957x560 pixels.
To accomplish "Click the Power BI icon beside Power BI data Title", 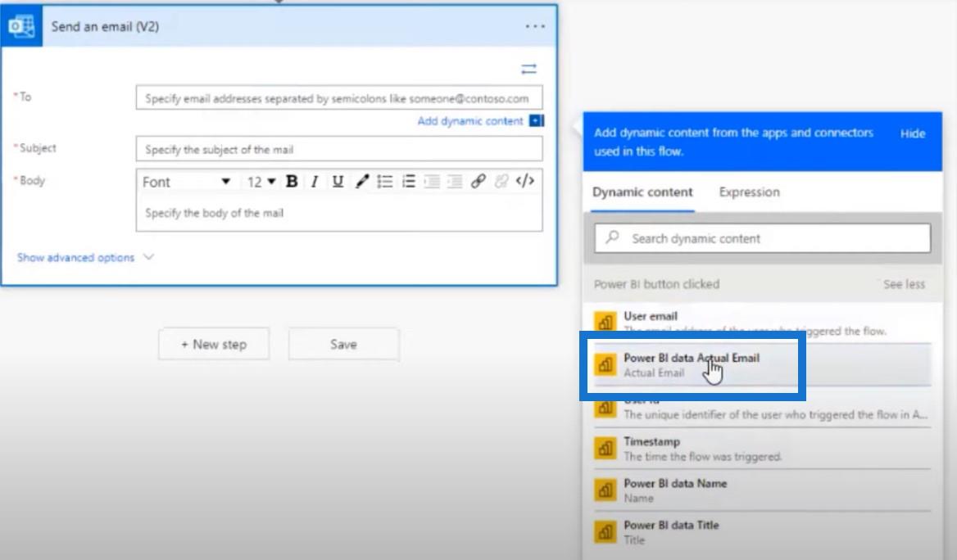I will pyautogui.click(x=605, y=532).
